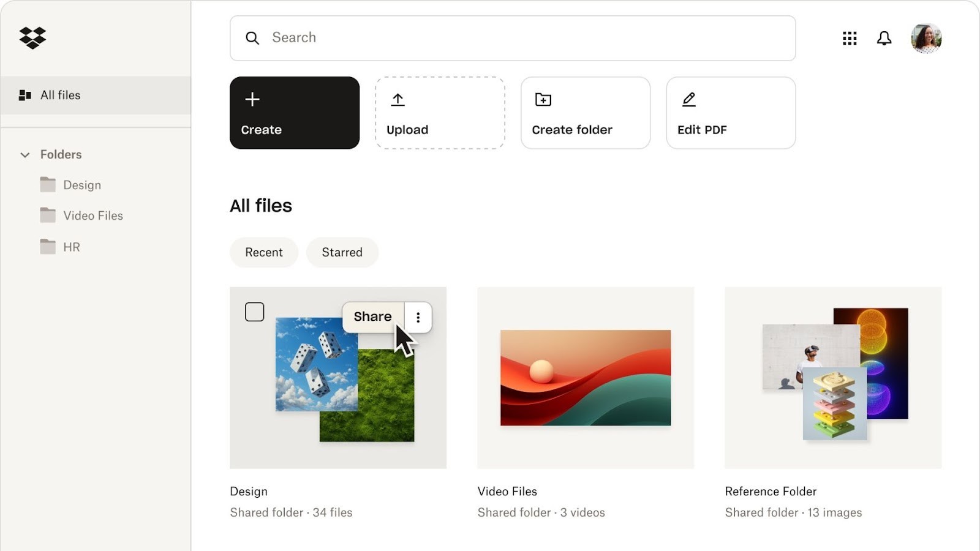This screenshot has height=551, width=980.
Task: Check the Design folder selection checkbox
Action: tap(254, 312)
